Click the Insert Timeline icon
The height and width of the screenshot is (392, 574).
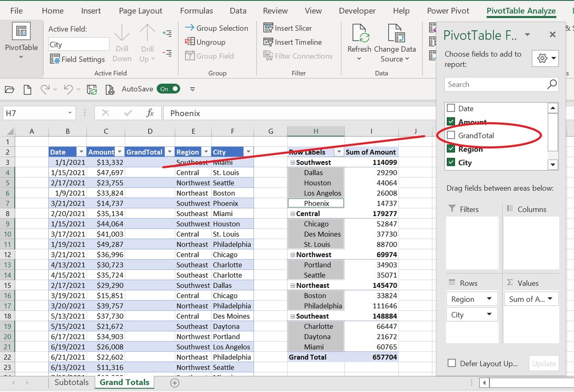(269, 42)
